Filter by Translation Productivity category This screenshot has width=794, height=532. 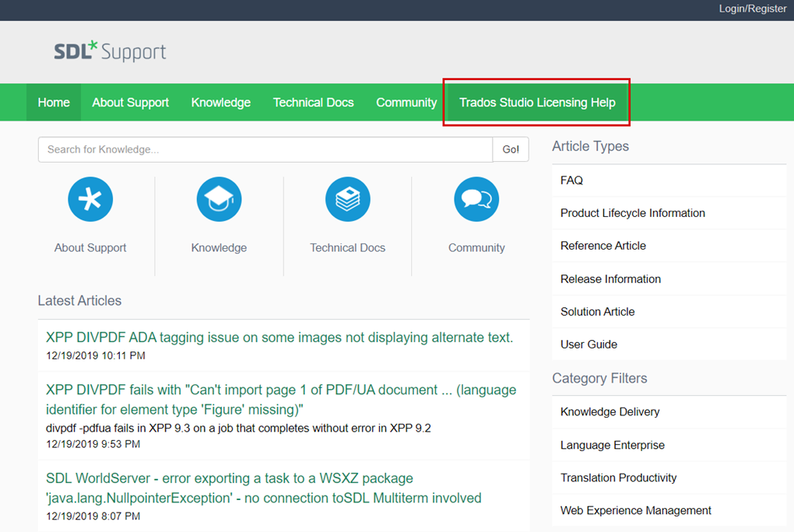669,478
